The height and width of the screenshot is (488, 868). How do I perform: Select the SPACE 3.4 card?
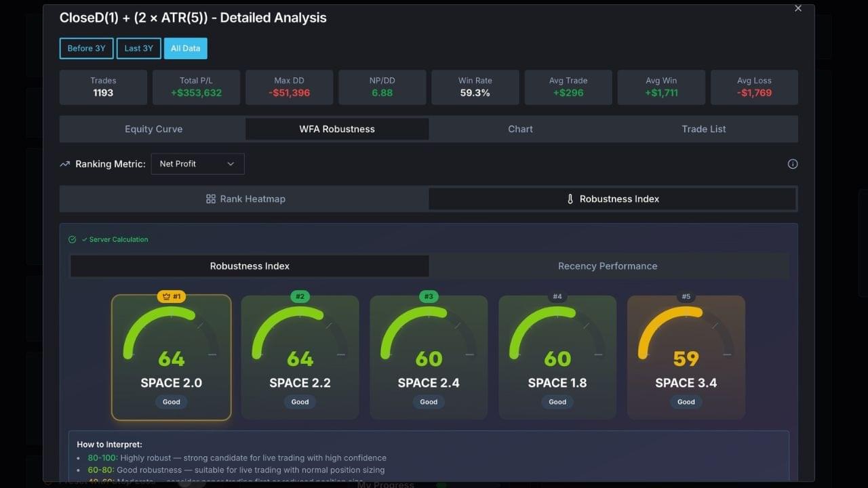tap(686, 357)
